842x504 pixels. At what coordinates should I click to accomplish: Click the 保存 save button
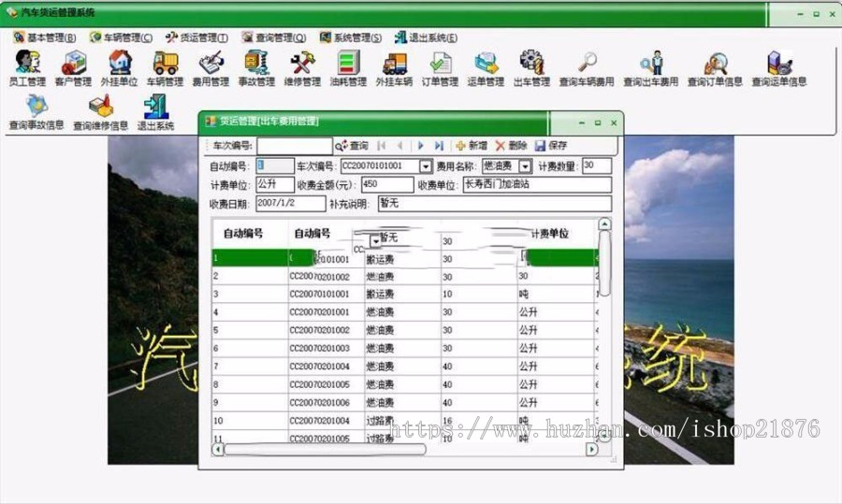551,146
